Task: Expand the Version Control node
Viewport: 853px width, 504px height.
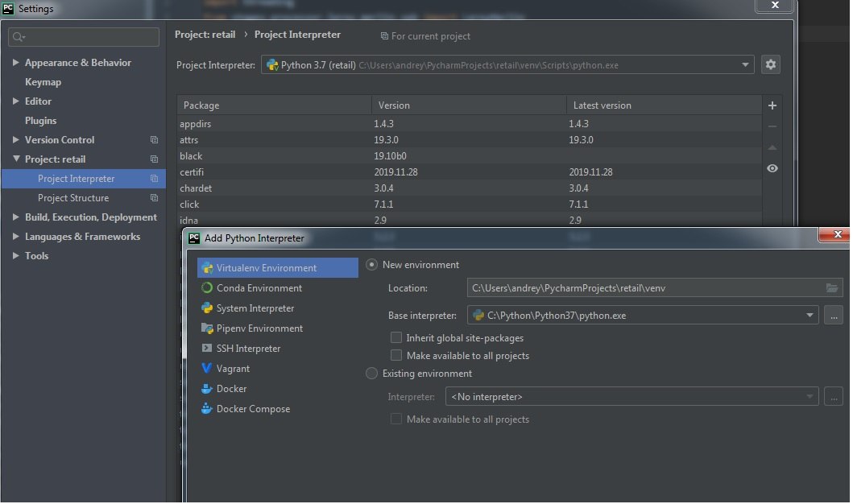Action: point(16,140)
